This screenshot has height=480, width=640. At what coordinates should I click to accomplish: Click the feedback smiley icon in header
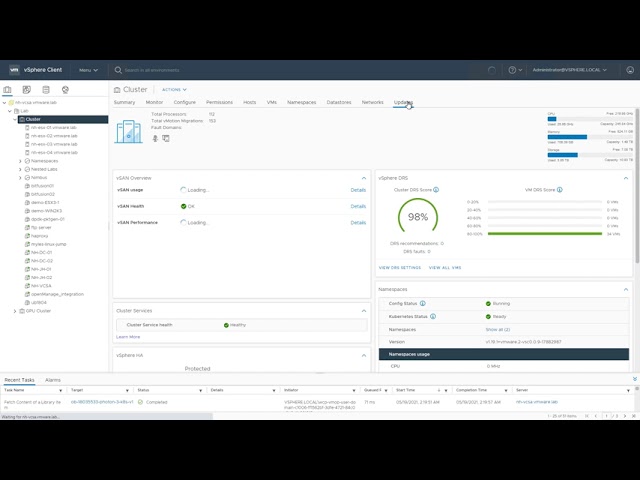(628, 70)
